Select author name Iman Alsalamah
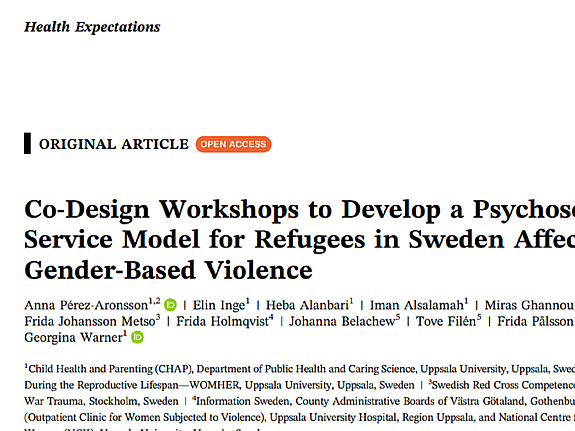This screenshot has width=575, height=431. (417, 305)
